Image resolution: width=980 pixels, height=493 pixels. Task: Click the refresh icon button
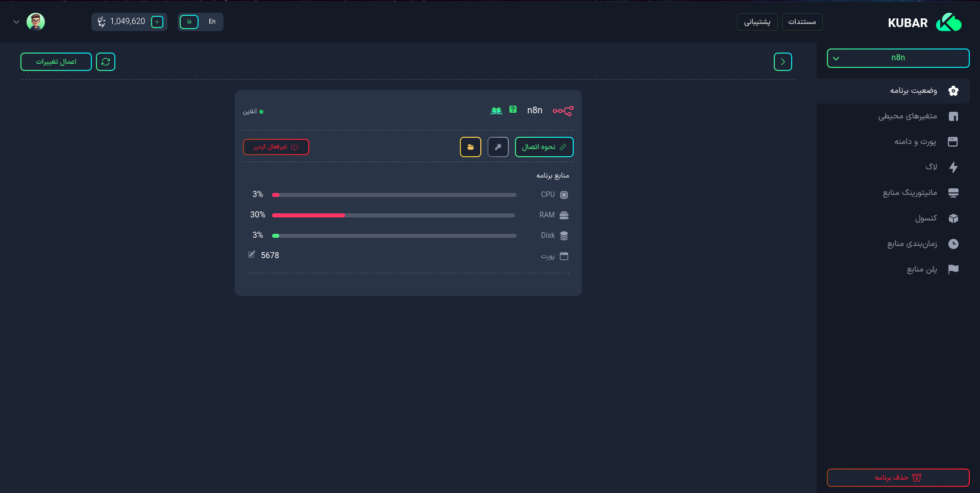[x=106, y=62]
